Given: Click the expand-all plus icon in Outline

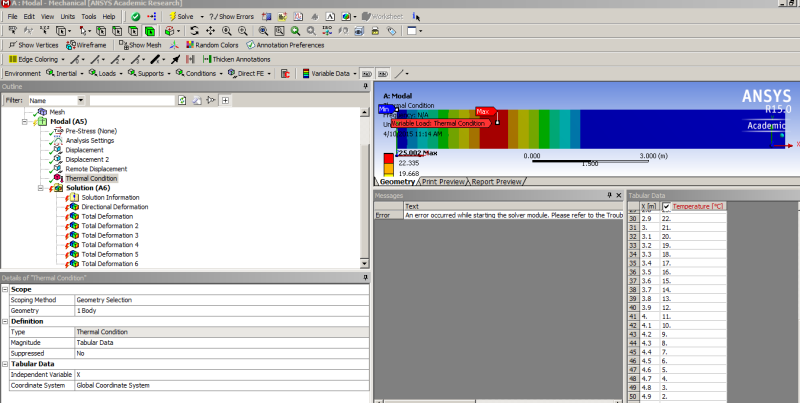Looking at the screenshot, I should pyautogui.click(x=225, y=100).
